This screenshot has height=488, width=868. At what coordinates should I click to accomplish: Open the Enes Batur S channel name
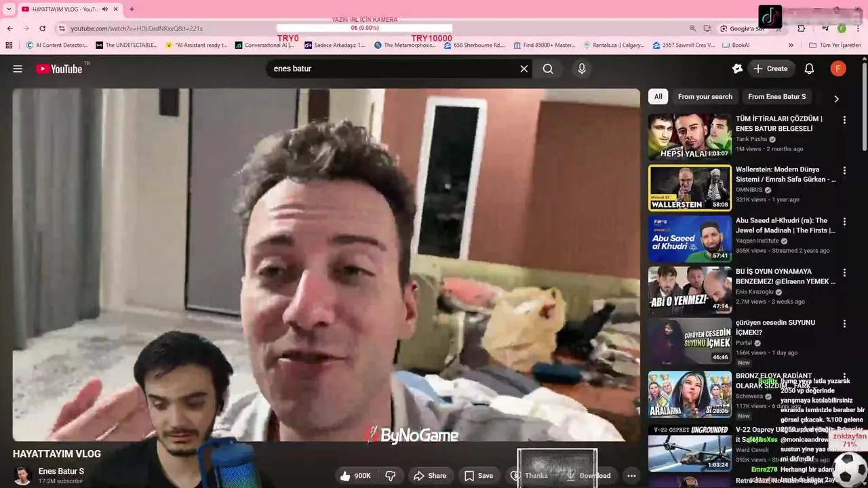(x=61, y=471)
